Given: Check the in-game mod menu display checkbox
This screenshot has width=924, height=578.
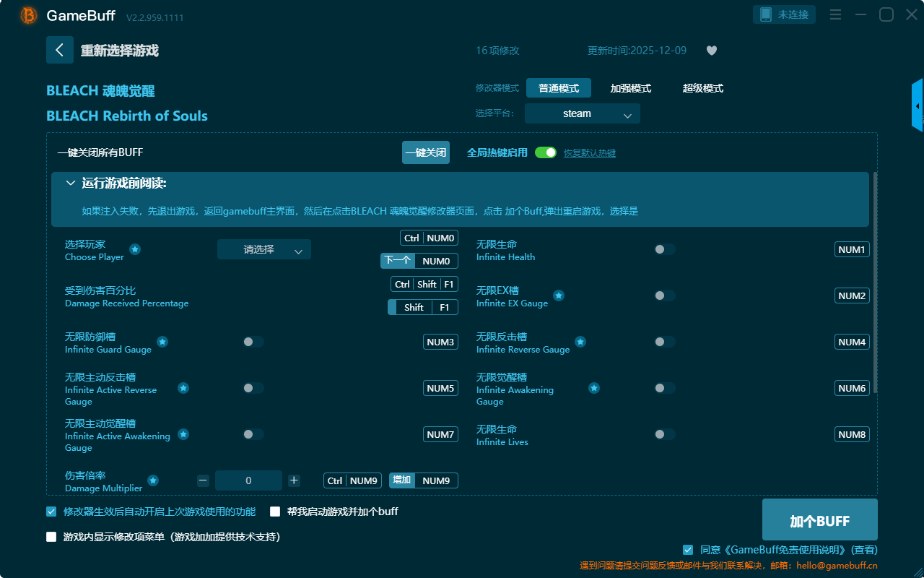Looking at the screenshot, I should click(51, 537).
